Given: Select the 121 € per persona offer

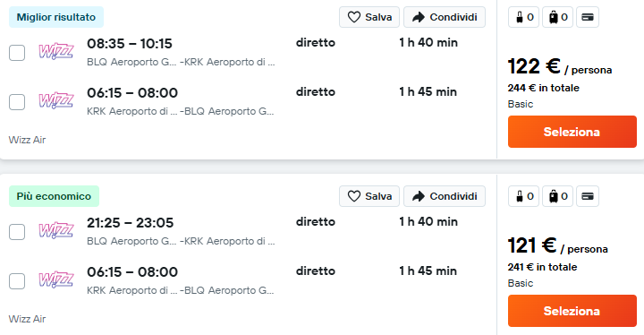Looking at the screenshot, I should [x=572, y=311].
